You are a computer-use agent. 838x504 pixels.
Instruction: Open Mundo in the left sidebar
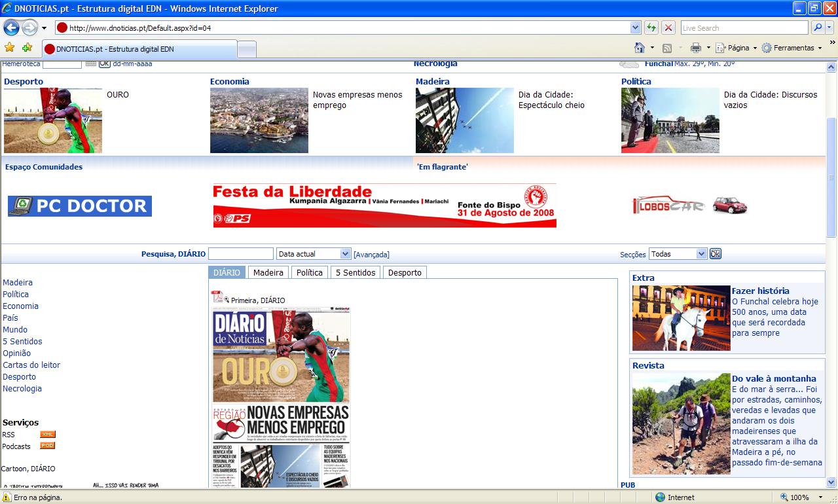(x=15, y=330)
